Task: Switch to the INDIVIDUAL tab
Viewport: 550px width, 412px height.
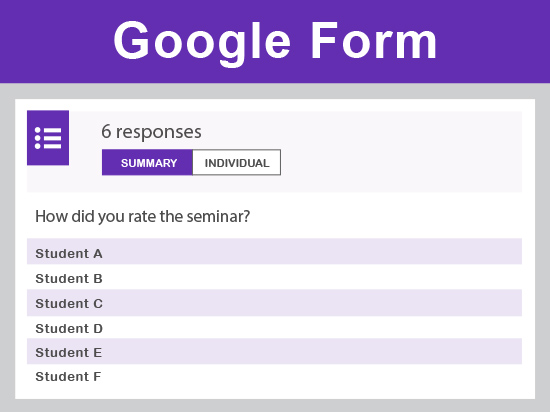Action: pyautogui.click(x=237, y=162)
